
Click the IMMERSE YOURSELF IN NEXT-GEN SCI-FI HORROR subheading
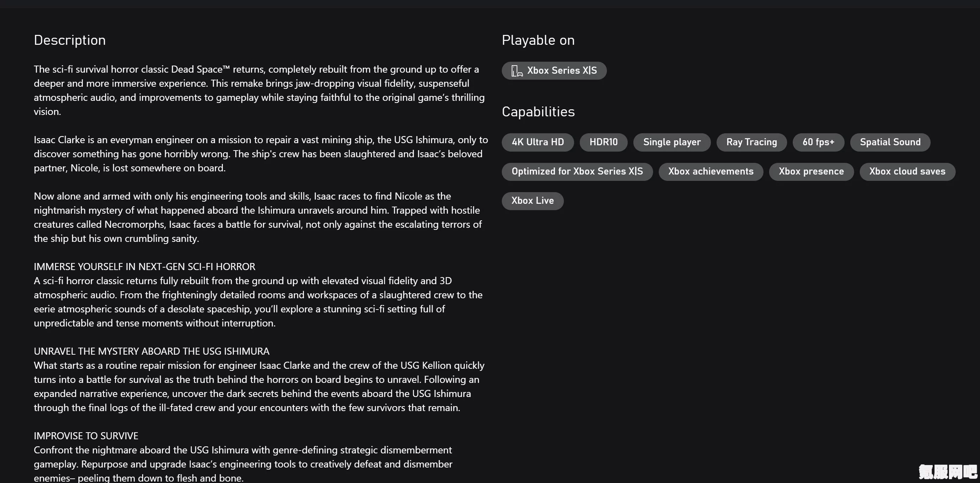(x=145, y=267)
